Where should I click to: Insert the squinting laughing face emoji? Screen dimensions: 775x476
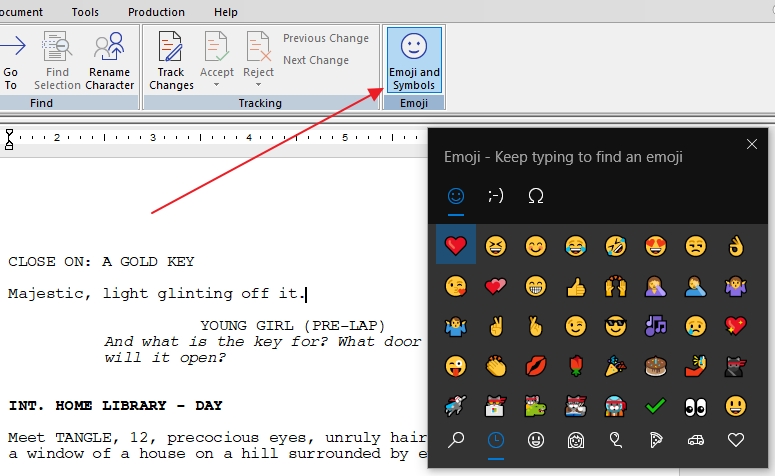point(496,246)
